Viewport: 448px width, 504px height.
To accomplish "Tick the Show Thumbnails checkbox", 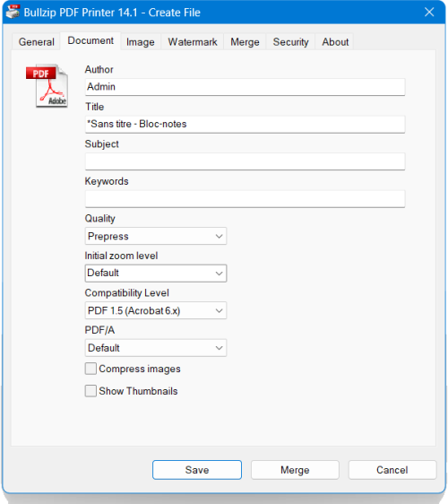I will (90, 391).
